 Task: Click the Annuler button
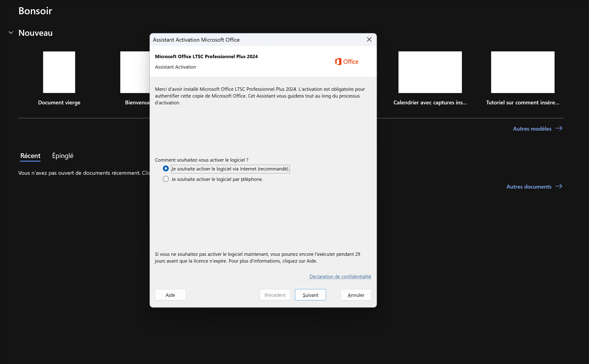pyautogui.click(x=356, y=295)
